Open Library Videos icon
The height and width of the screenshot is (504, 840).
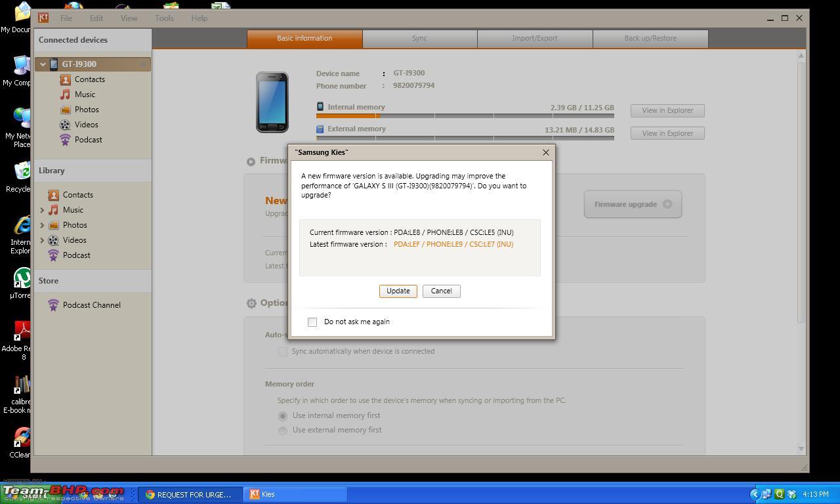[x=53, y=240]
